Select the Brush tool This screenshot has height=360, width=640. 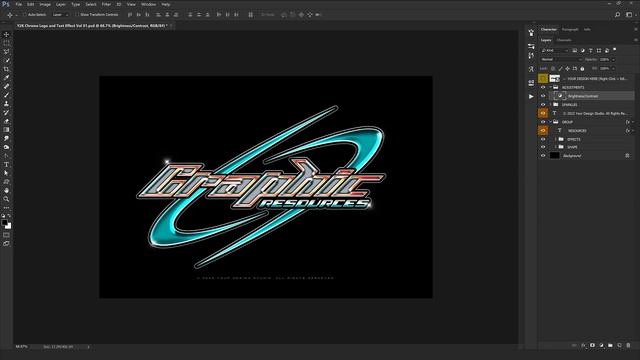pyautogui.click(x=6, y=95)
